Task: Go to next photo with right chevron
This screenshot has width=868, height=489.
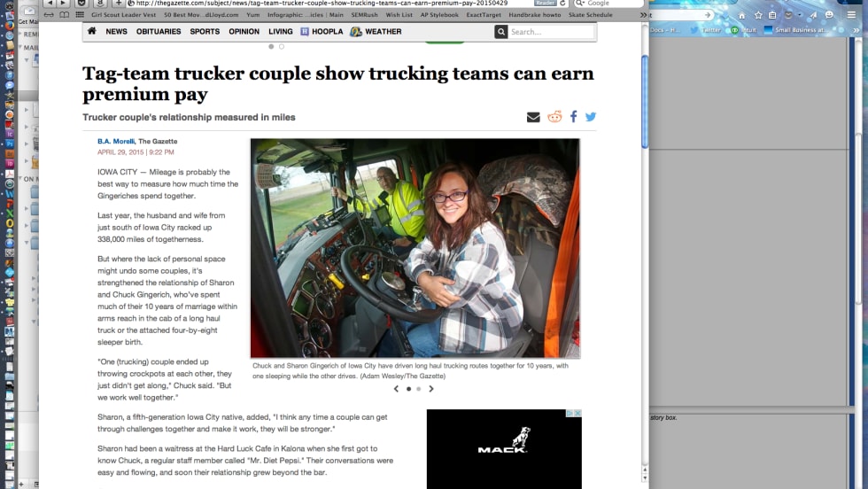Action: click(x=431, y=389)
